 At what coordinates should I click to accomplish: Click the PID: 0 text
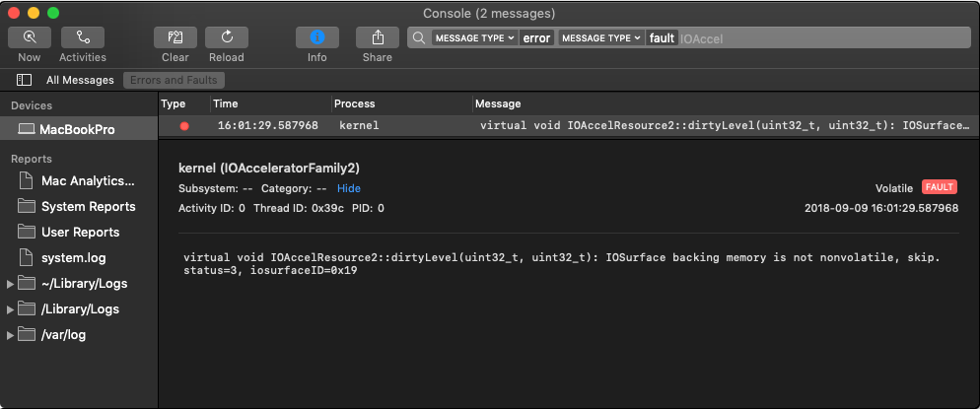368,208
